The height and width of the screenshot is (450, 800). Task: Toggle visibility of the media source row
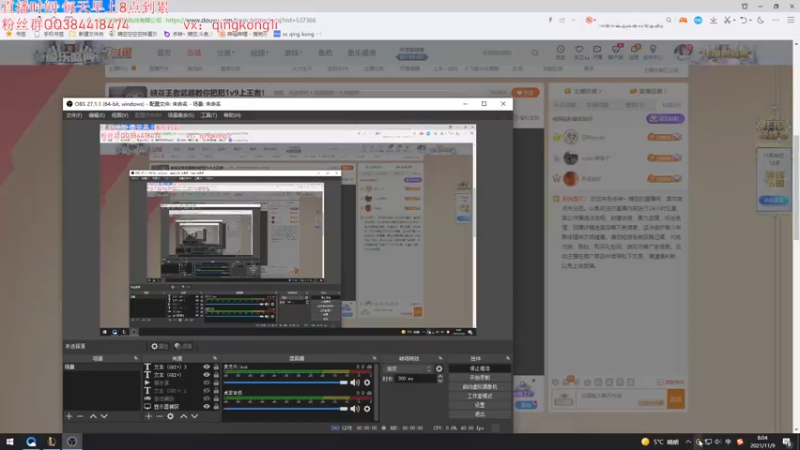pyautogui.click(x=206, y=383)
